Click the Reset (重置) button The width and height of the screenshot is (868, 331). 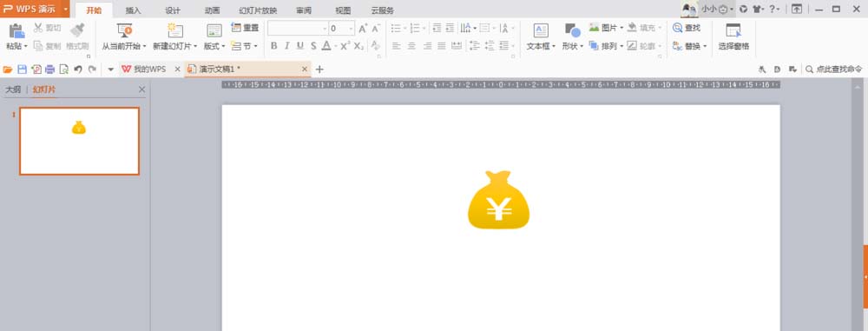coord(246,28)
